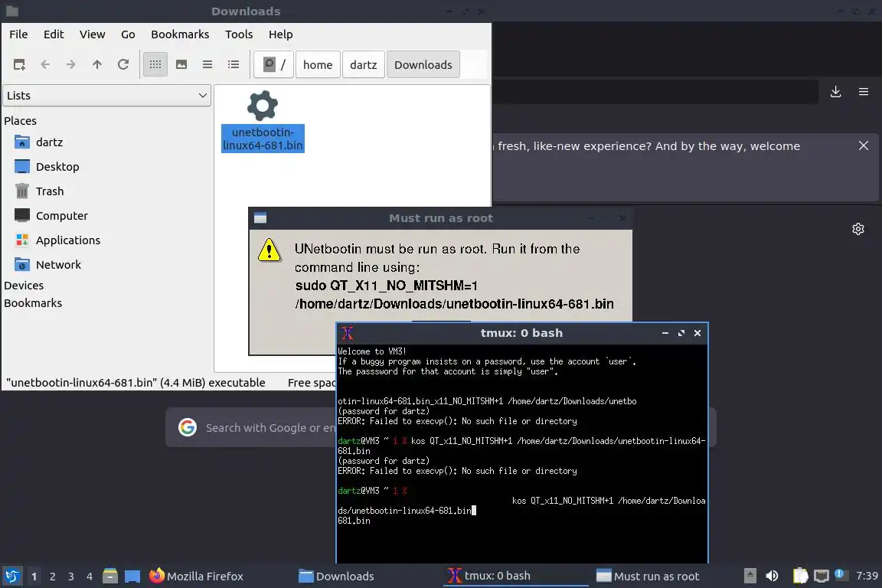
Task: Open dartz home folder in Places
Action: [50, 142]
